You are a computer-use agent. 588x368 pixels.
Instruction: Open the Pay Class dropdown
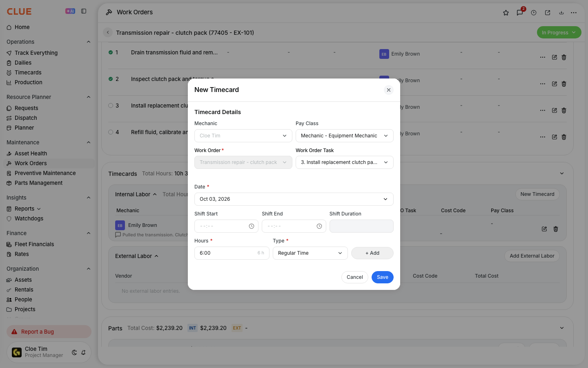click(345, 136)
